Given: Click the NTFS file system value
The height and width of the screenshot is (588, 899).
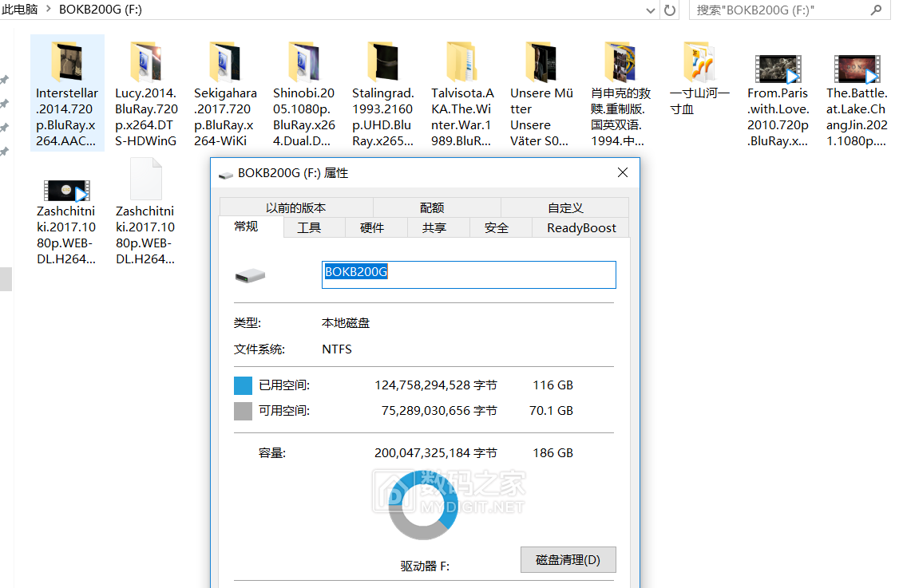Looking at the screenshot, I should 337,349.
